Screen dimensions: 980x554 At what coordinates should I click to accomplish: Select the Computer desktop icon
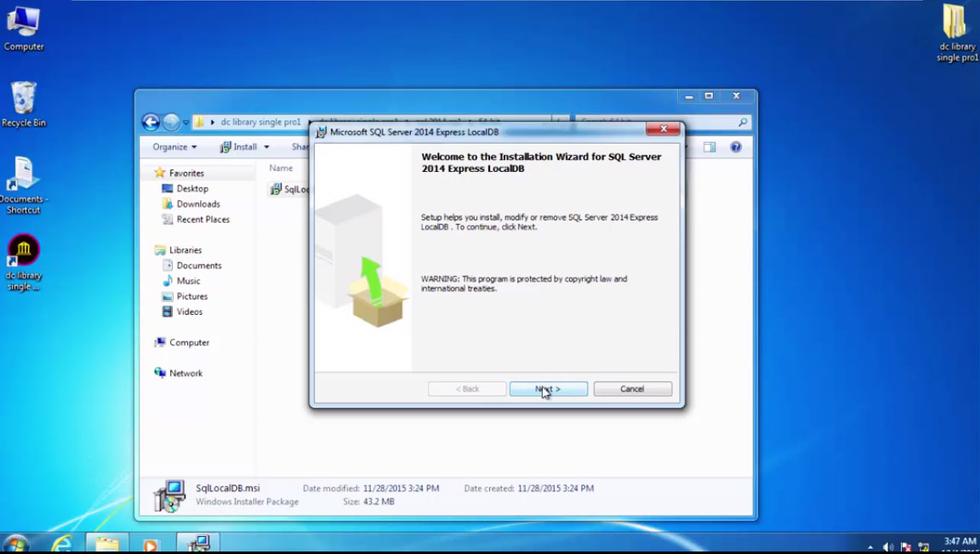[x=24, y=29]
